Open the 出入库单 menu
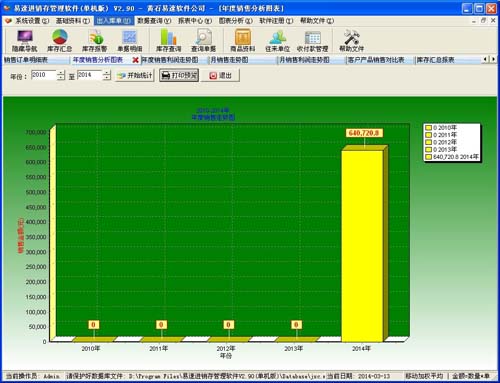 [114, 21]
